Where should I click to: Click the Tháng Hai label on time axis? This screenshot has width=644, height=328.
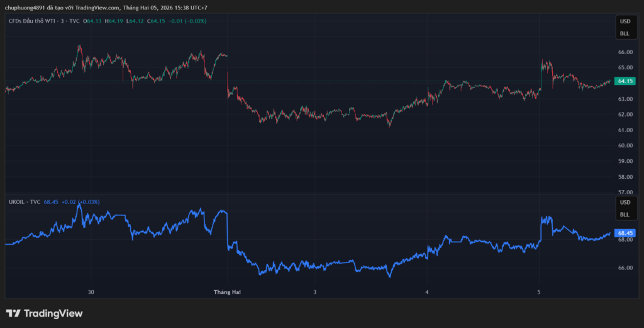tap(227, 292)
